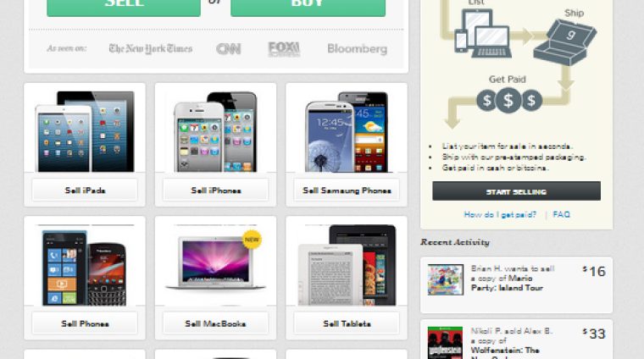The image size is (644, 359).
Task: Open the Wolfenstein game cover thumbnail
Action: (445, 343)
